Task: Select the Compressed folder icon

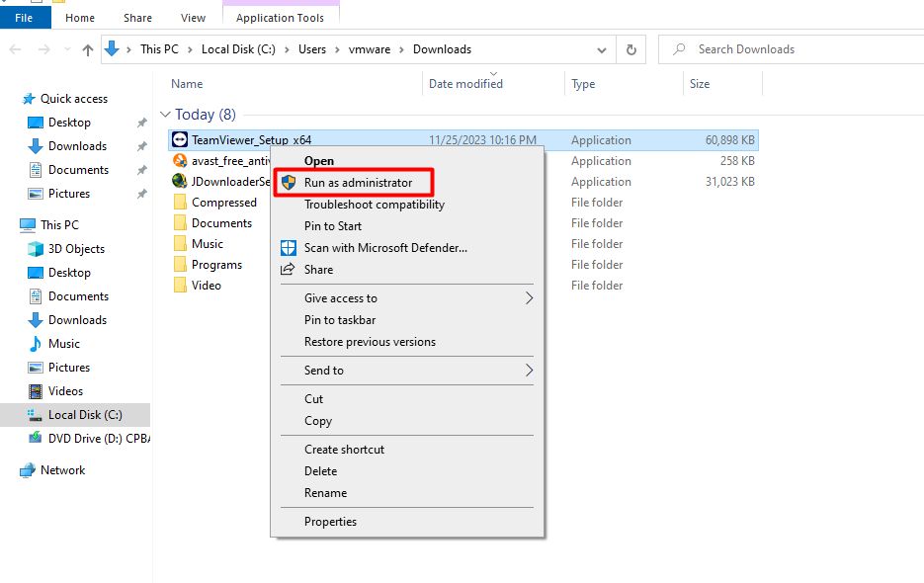Action: coord(180,203)
